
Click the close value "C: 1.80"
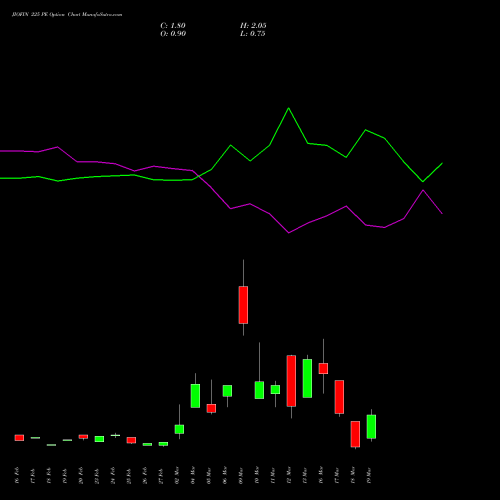[173, 26]
